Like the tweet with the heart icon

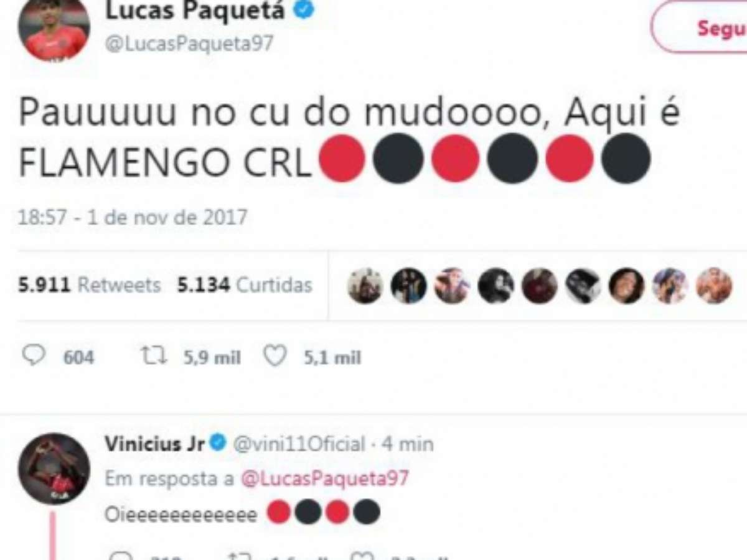275,357
